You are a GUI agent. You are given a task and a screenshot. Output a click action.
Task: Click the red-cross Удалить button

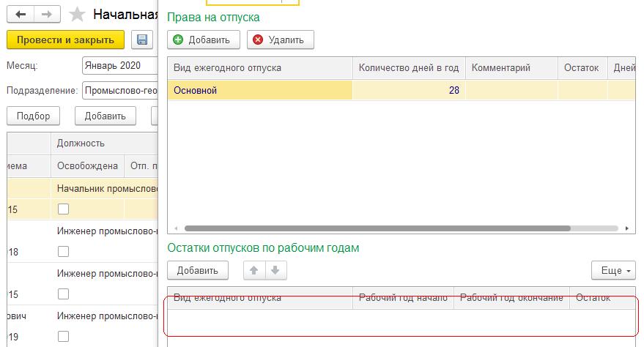click(281, 40)
